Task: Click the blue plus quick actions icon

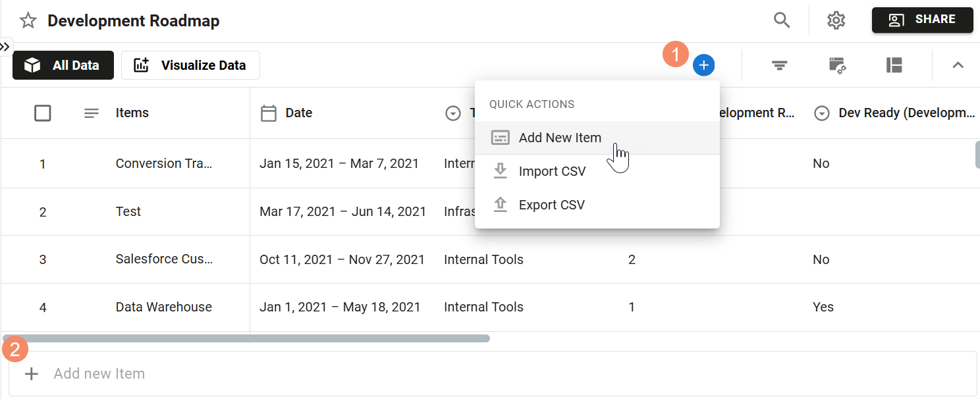Action: click(x=704, y=65)
